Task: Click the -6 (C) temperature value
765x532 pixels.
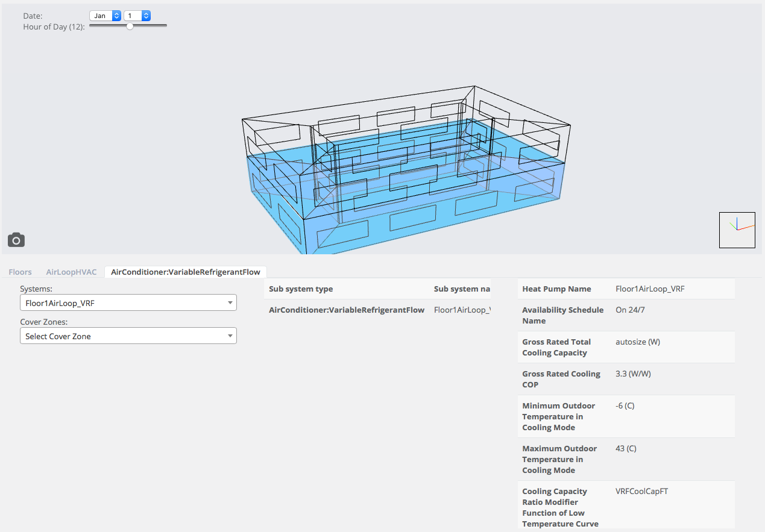Action: click(x=625, y=405)
